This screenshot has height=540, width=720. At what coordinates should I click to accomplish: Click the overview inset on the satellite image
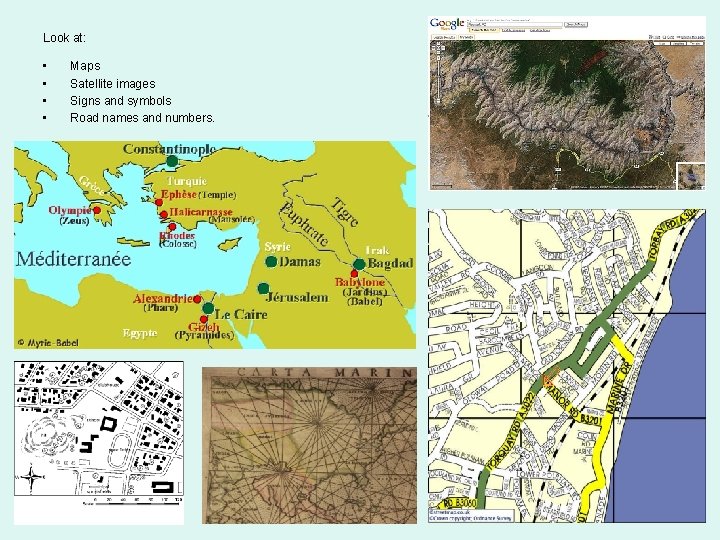pos(691,176)
